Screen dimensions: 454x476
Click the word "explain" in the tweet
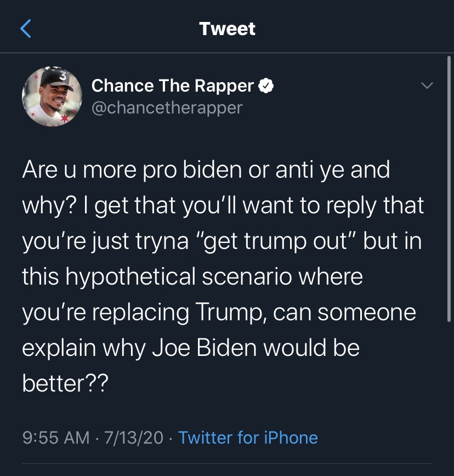pyautogui.click(x=58, y=348)
